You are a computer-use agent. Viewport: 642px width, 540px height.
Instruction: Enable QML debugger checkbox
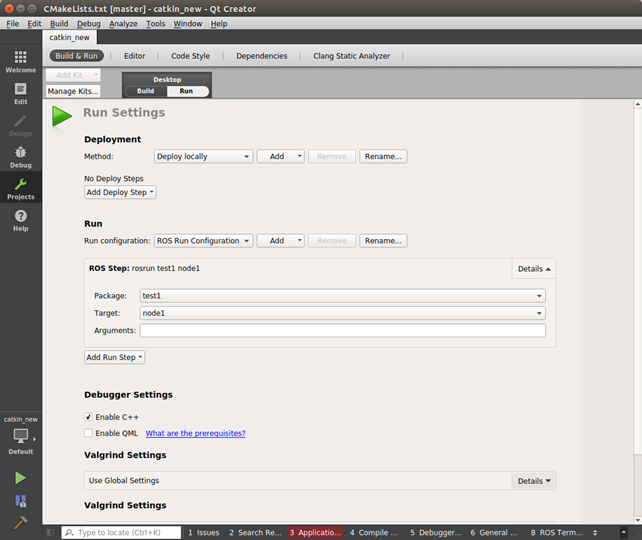88,433
